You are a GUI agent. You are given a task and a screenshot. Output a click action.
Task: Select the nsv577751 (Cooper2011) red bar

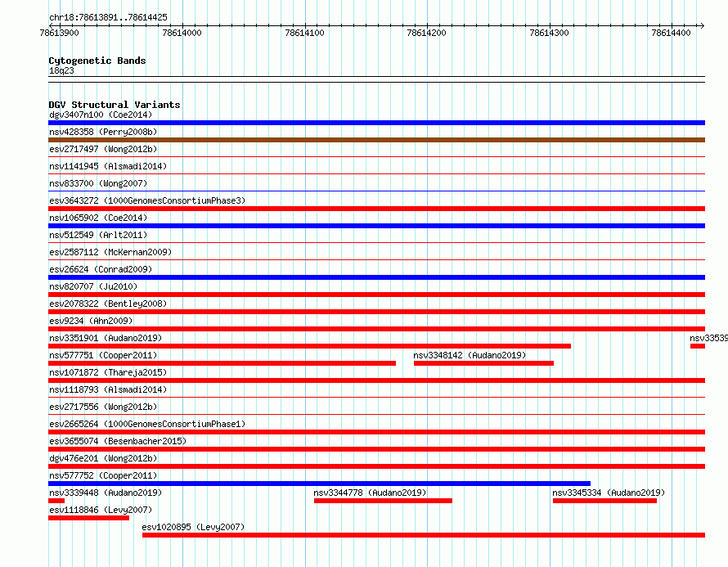point(222,363)
